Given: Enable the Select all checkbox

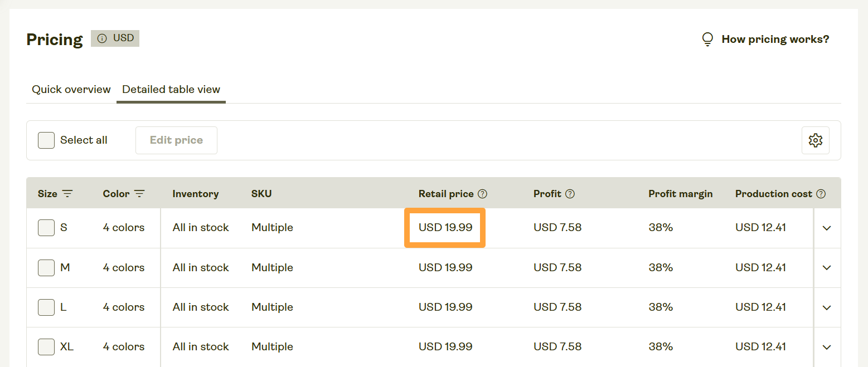Looking at the screenshot, I should click(46, 140).
